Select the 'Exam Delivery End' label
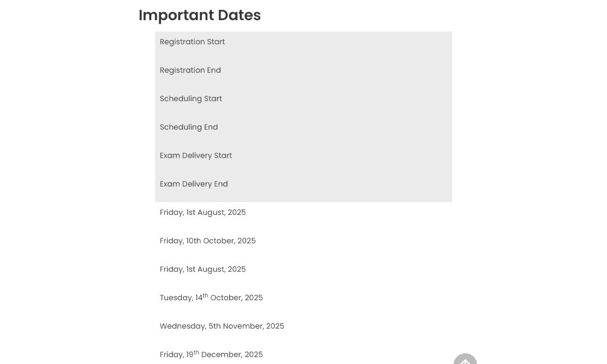The height and width of the screenshot is (364, 607). click(x=194, y=184)
